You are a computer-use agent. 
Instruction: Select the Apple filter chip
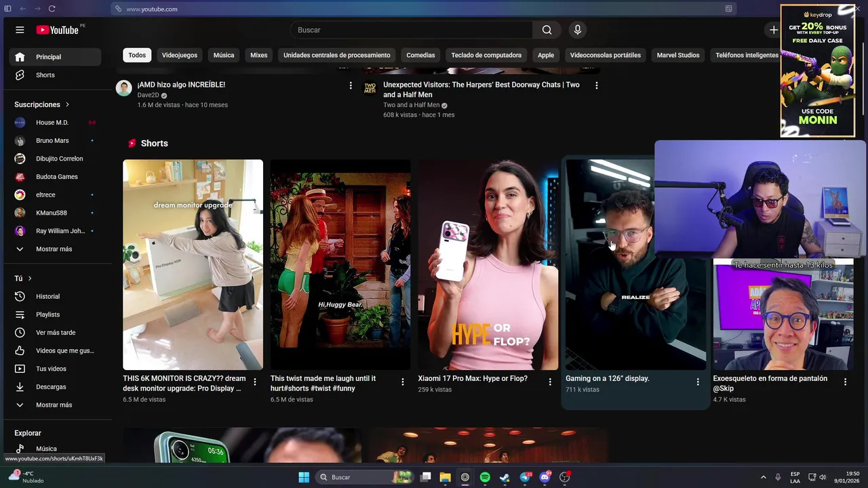[546, 55]
